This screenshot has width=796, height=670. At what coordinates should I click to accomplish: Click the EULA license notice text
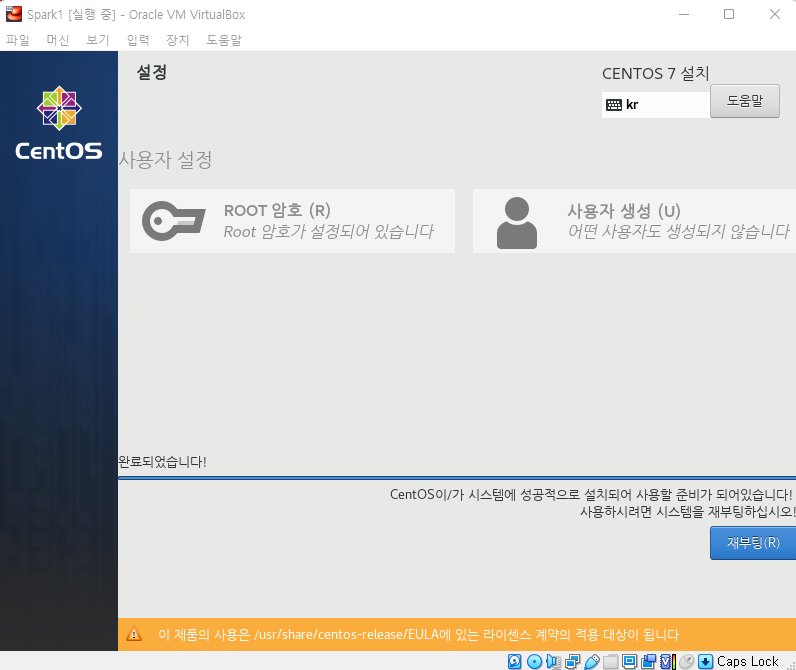pyautogui.click(x=418, y=634)
